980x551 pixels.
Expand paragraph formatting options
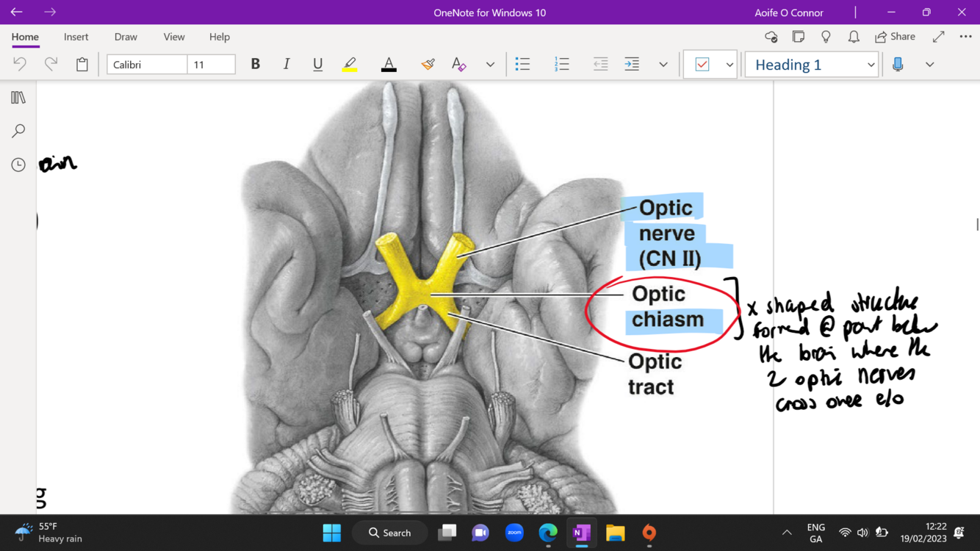[663, 65]
